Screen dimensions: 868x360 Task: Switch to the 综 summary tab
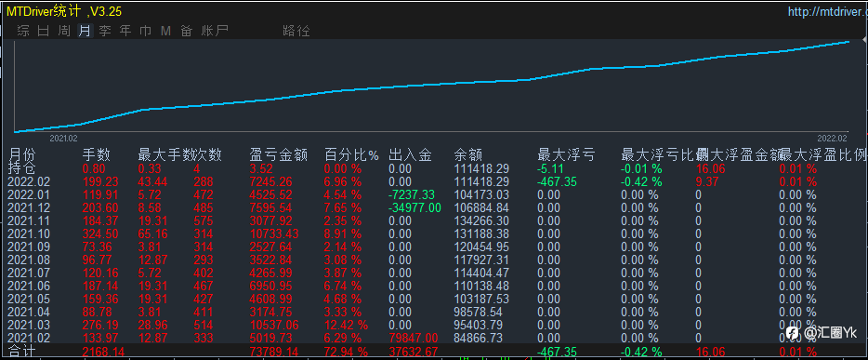point(23,31)
